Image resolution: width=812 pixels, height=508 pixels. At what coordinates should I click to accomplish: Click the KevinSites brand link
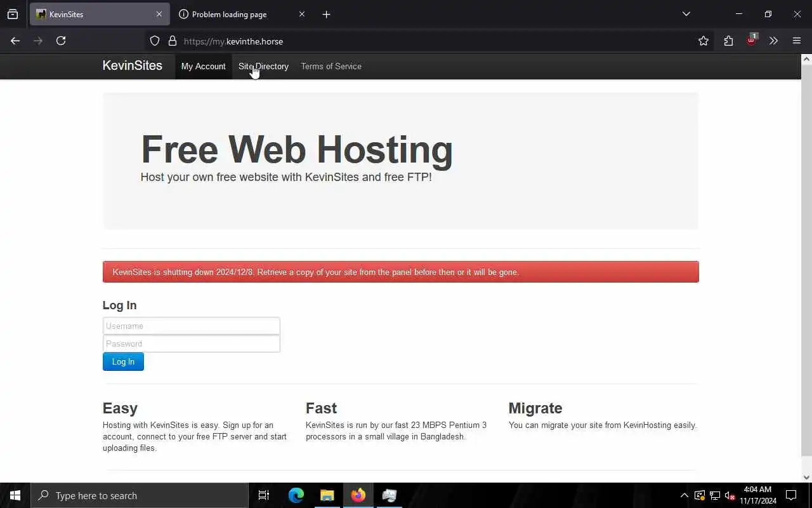[133, 65]
